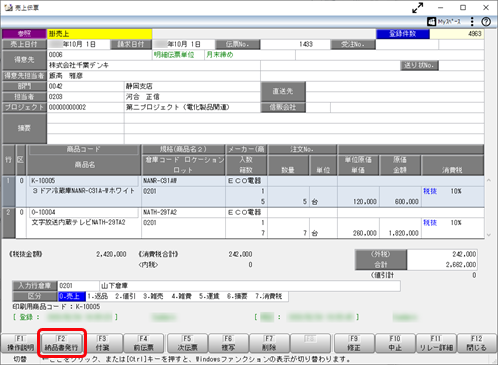This screenshot has height=365, width=498.
Task: Select 2.値引 category option
Action: coord(126,296)
